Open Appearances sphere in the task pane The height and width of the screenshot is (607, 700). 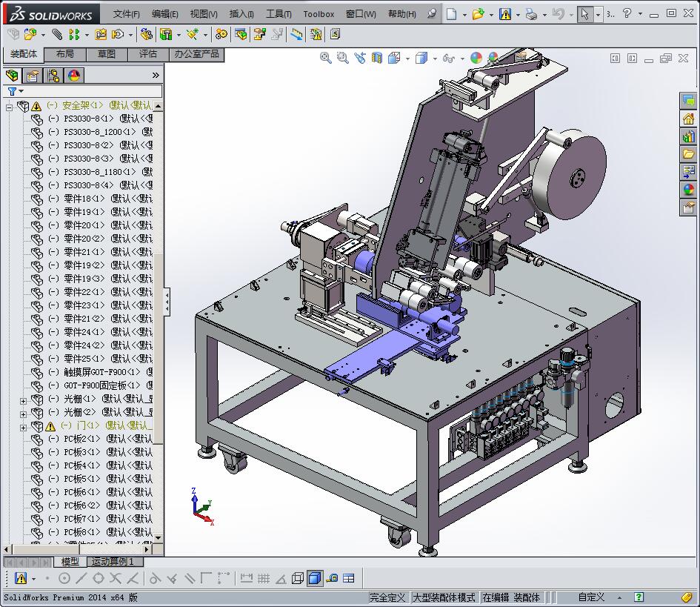pos(689,190)
